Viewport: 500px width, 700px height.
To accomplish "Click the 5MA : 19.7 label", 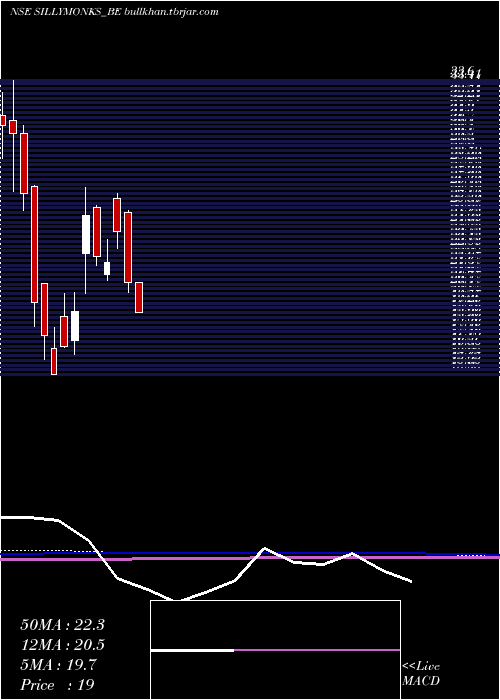I will point(58,665).
